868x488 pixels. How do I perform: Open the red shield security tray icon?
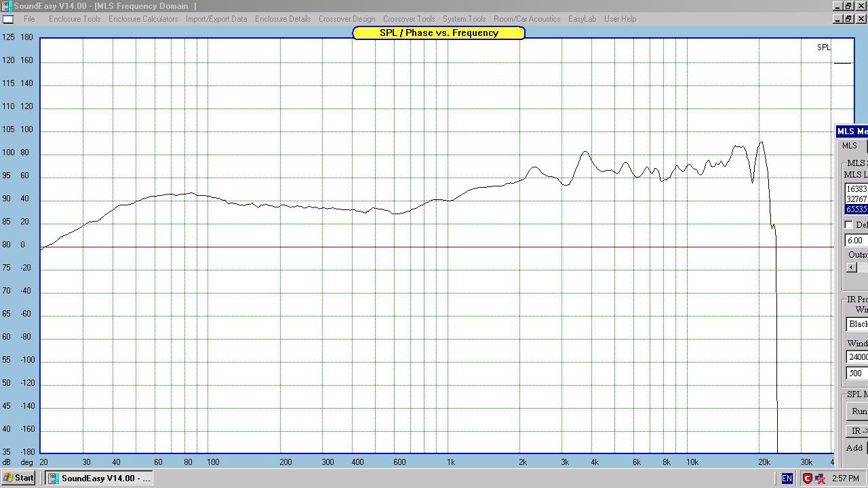tap(807, 479)
